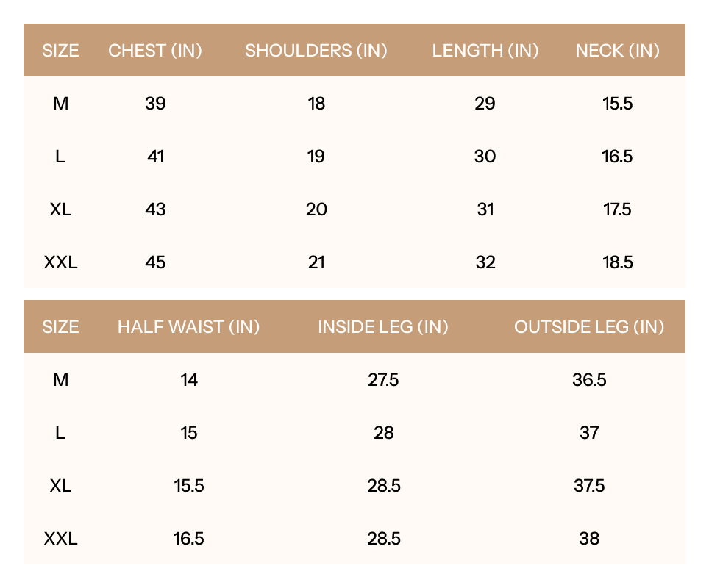Click the NECK (IN) column header

coord(617,51)
